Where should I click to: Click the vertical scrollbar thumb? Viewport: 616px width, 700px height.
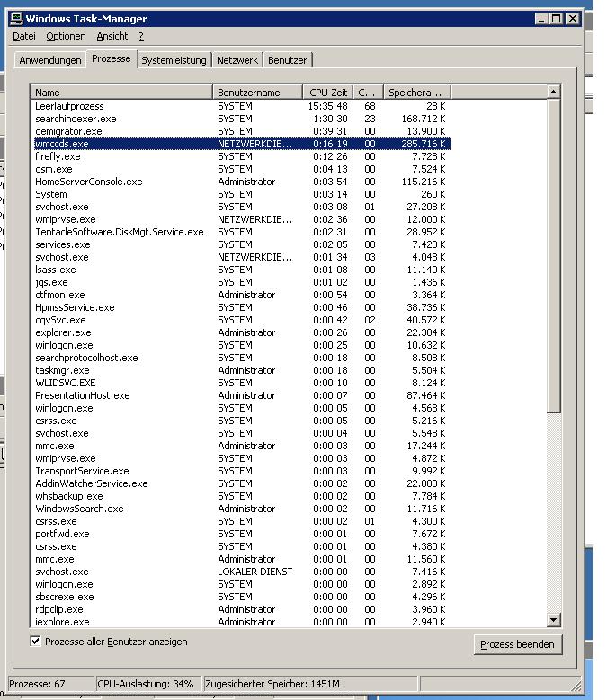[x=553, y=255]
